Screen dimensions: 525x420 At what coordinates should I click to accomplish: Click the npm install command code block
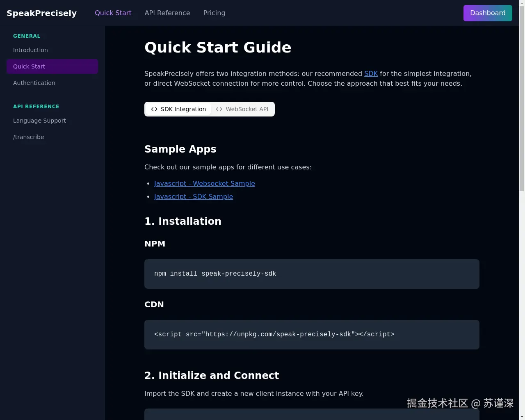click(312, 274)
